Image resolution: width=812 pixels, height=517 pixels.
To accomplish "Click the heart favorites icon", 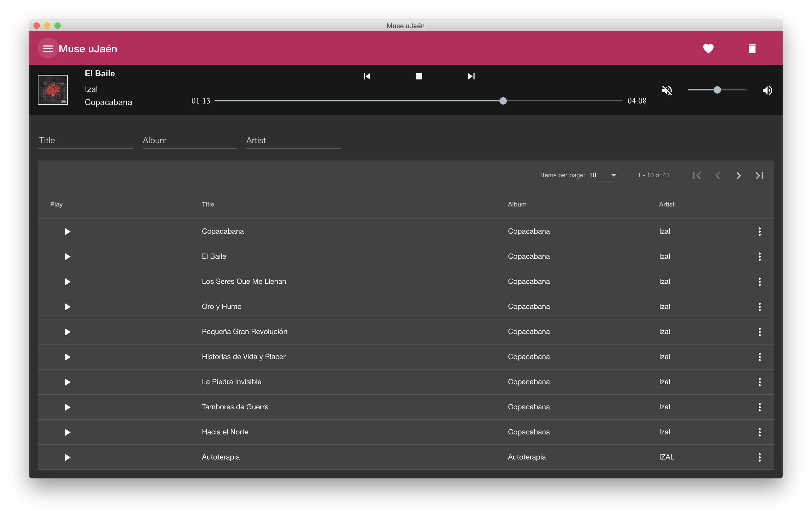I will (708, 49).
